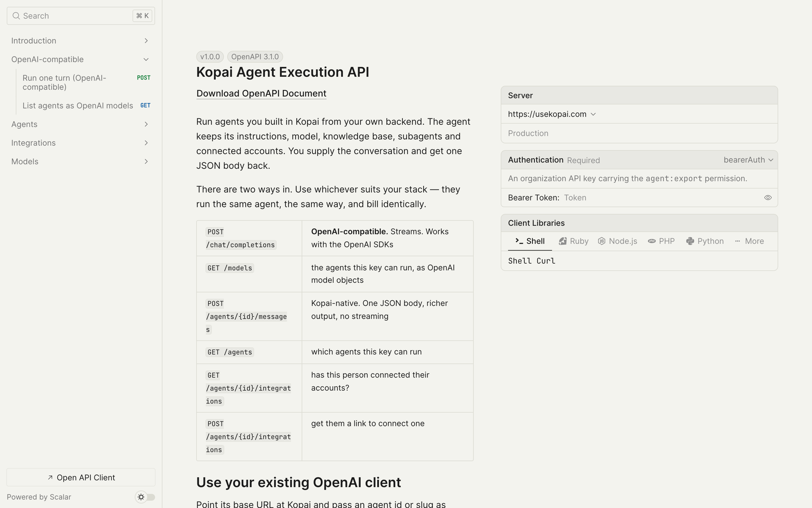Viewport: 812px width, 508px height.
Task: Click the v1.0.0 version badge
Action: tap(210, 57)
